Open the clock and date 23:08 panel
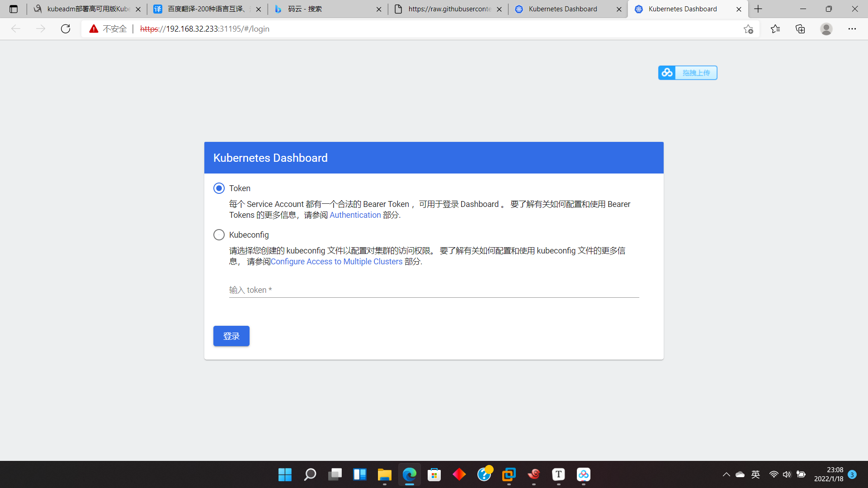 pos(829,474)
